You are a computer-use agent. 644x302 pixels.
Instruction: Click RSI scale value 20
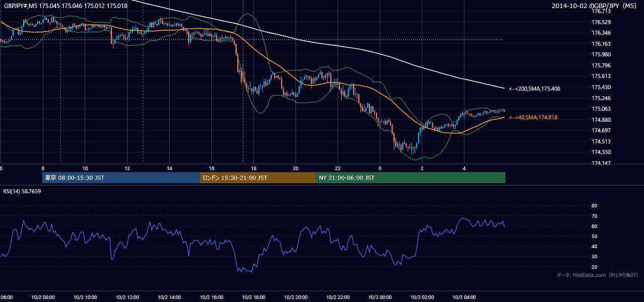tap(594, 267)
